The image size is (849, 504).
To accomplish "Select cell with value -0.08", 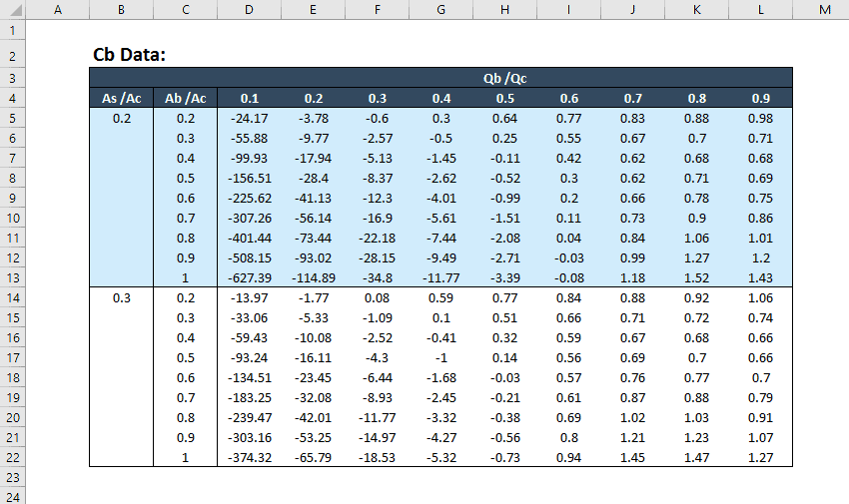I will pyautogui.click(x=568, y=278).
